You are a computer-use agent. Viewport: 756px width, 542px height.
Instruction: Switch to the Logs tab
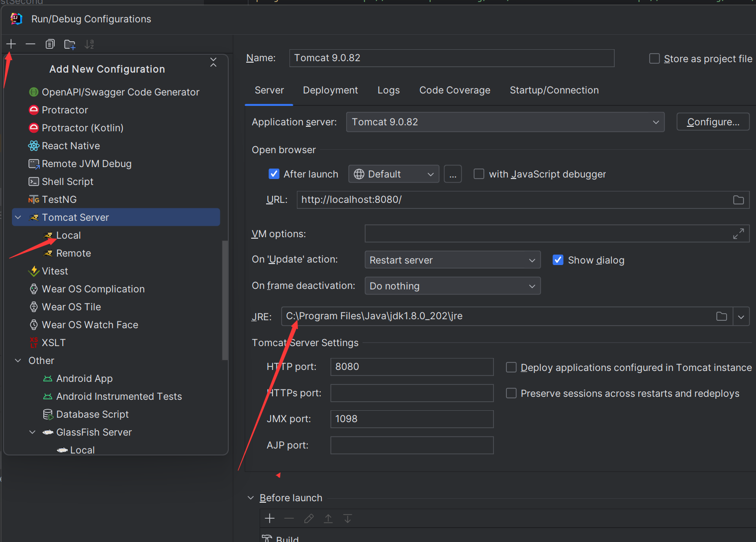point(388,90)
